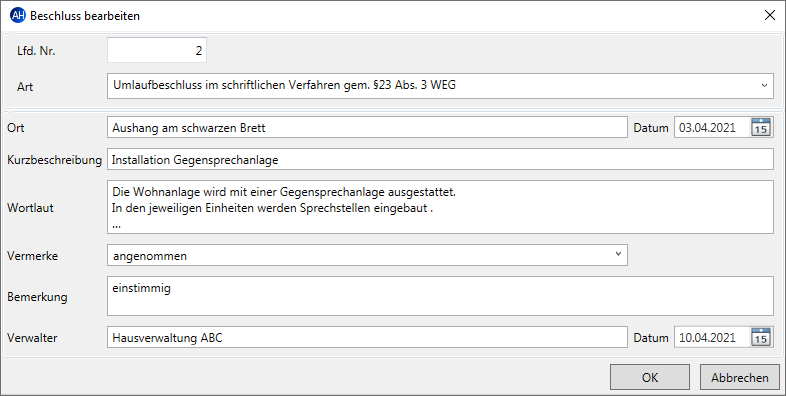Open calendar picker beside date 03.04.2021

pos(761,127)
